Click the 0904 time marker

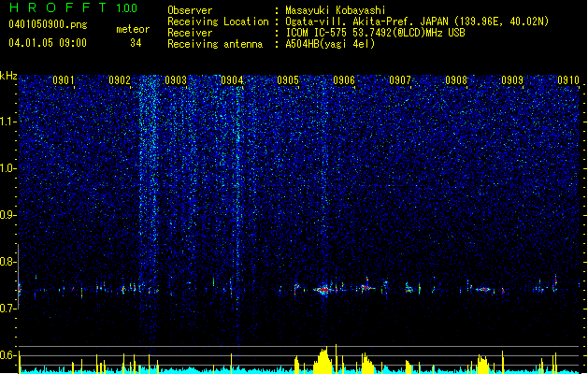pos(232,80)
